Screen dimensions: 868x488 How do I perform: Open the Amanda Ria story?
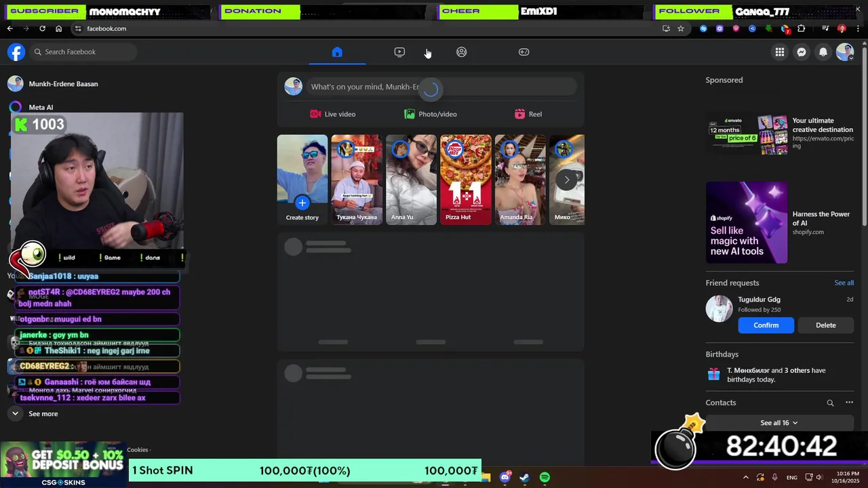(x=520, y=180)
